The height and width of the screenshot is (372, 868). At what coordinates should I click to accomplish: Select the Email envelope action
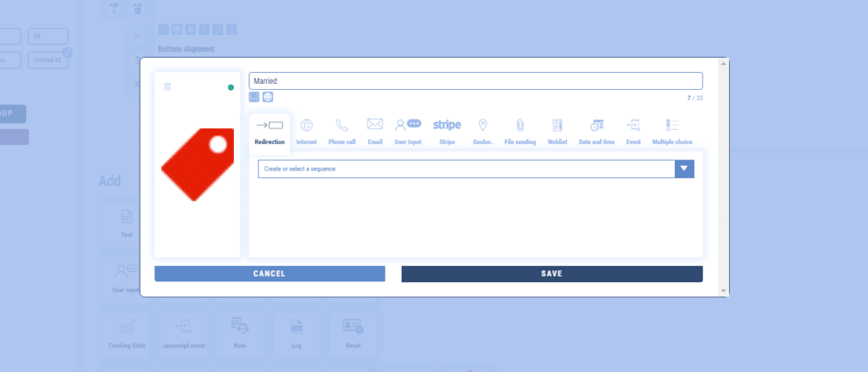[375, 130]
